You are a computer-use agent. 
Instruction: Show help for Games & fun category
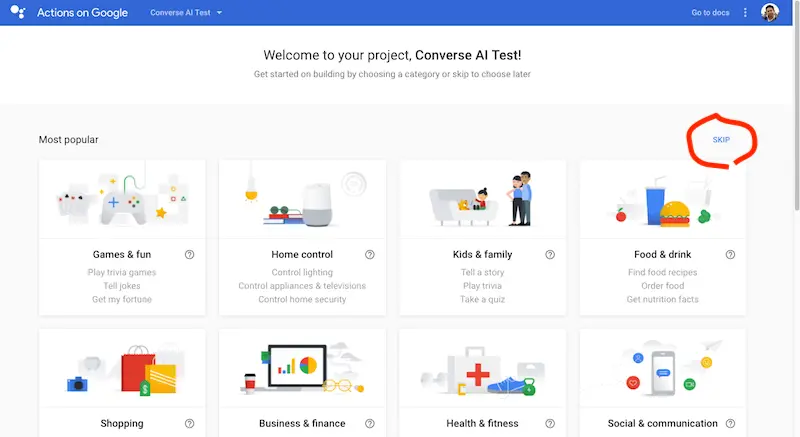(x=189, y=254)
